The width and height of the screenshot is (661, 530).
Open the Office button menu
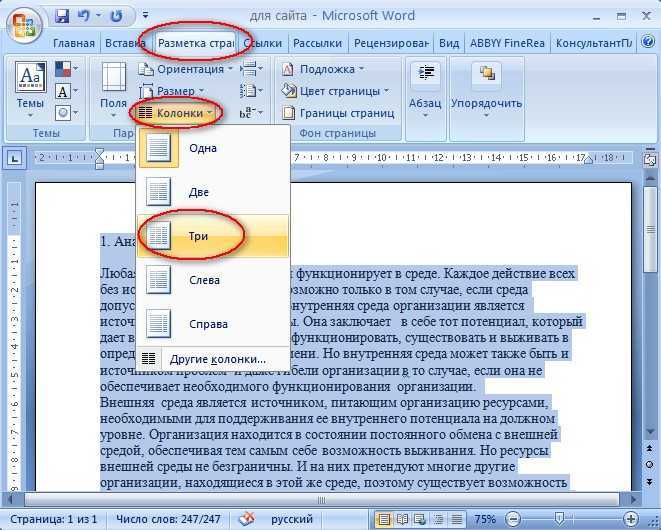24,24
